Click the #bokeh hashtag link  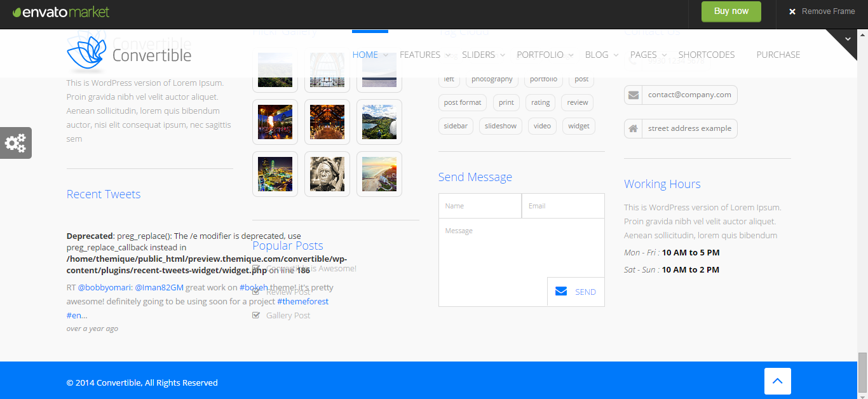click(254, 287)
